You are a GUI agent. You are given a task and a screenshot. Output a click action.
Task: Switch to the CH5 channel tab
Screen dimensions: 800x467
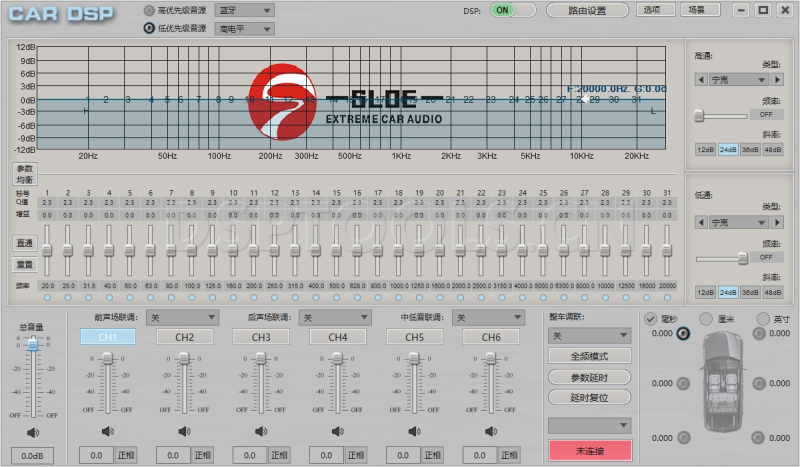click(414, 337)
